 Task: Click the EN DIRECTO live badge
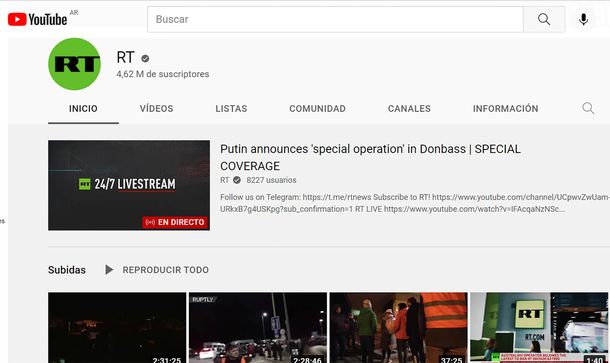[x=175, y=222]
